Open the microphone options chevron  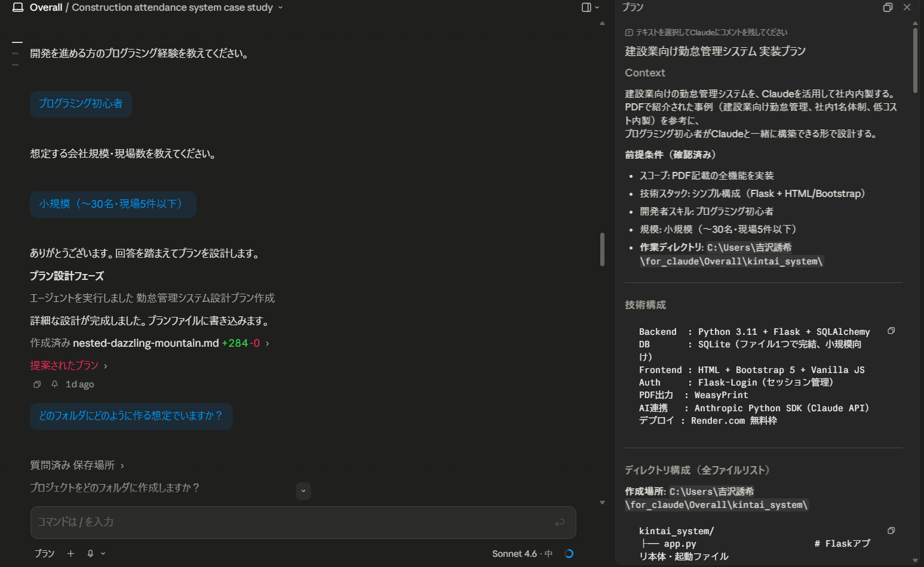(103, 553)
